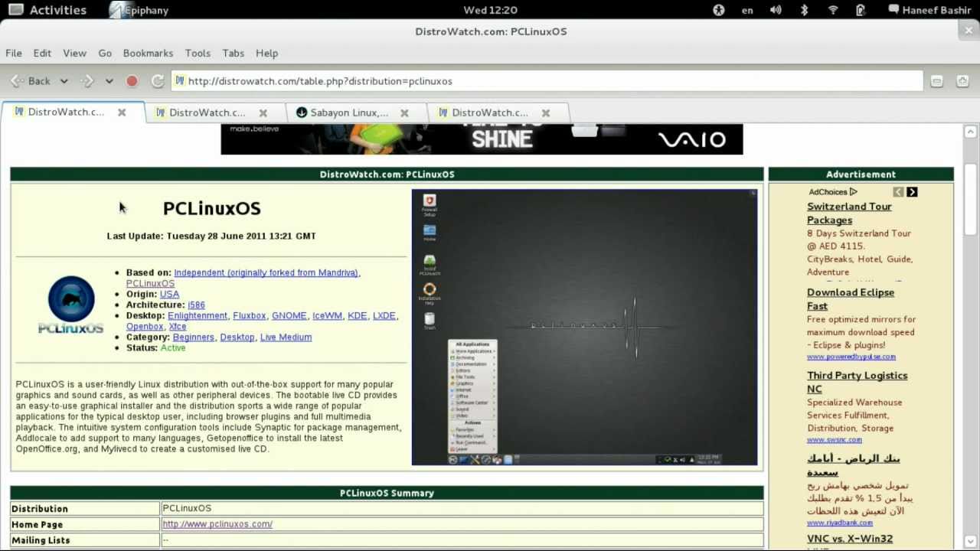The image size is (980, 551).
Task: Click the battery status icon
Action: point(861,10)
